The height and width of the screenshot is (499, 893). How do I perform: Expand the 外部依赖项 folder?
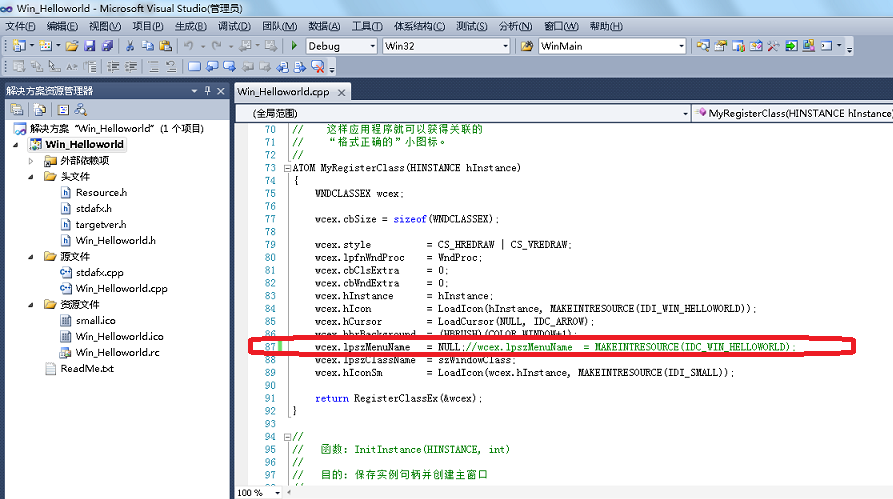[x=31, y=161]
